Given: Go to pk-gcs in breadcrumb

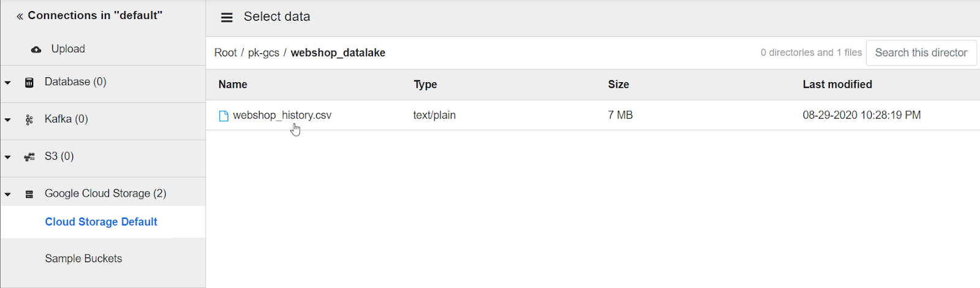Looking at the screenshot, I should 263,53.
